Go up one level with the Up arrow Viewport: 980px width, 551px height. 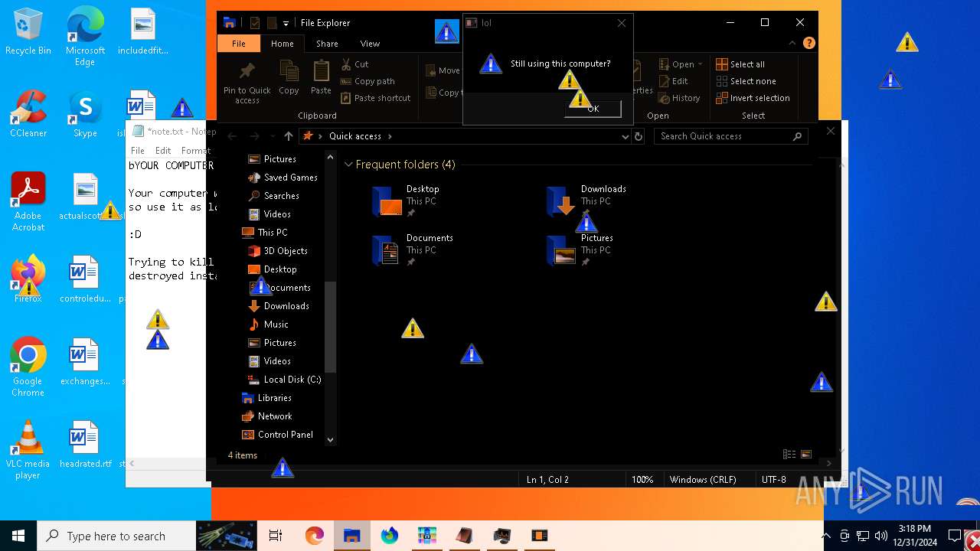[x=288, y=136]
